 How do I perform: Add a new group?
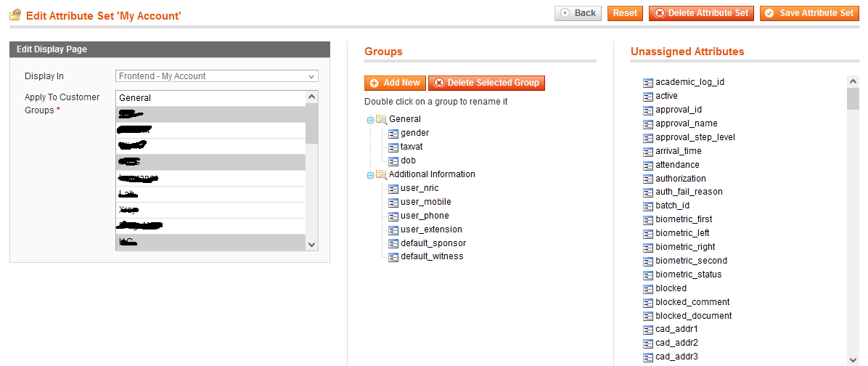point(395,83)
